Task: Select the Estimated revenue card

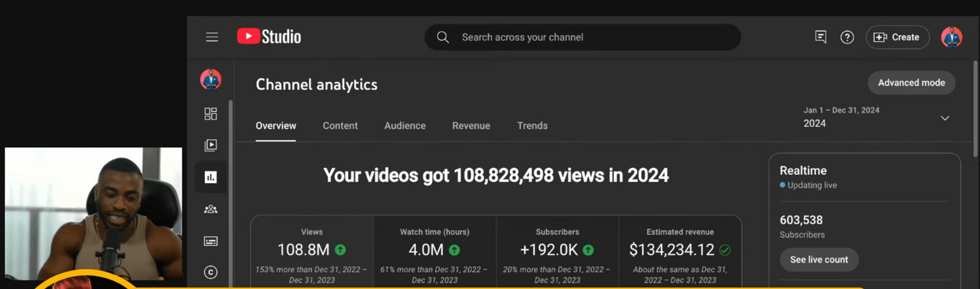Action: coord(680,252)
